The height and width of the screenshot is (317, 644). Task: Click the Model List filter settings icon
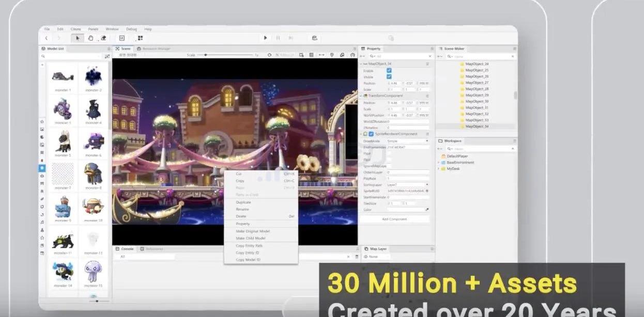[x=108, y=56]
